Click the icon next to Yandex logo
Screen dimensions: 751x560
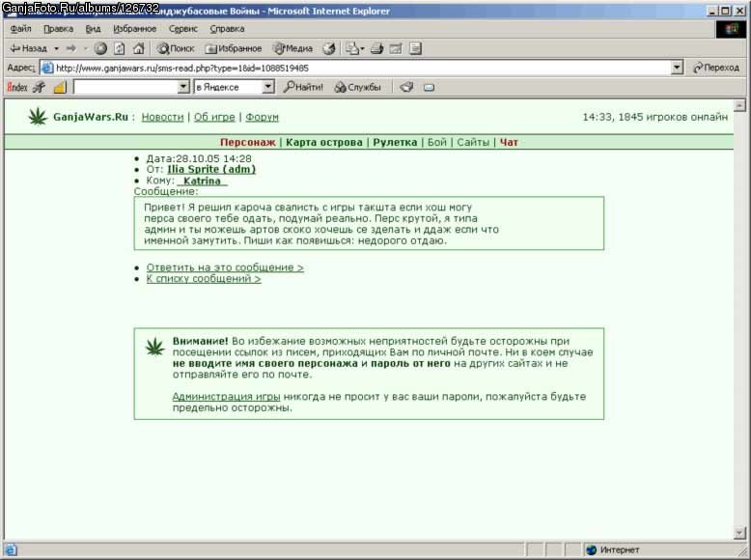(40, 87)
